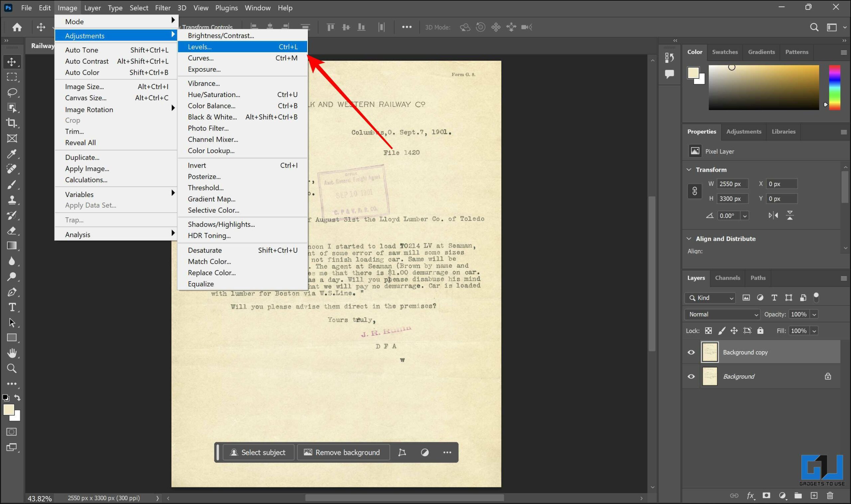
Task: Open the Kind layer filter dropdown
Action: point(710,298)
